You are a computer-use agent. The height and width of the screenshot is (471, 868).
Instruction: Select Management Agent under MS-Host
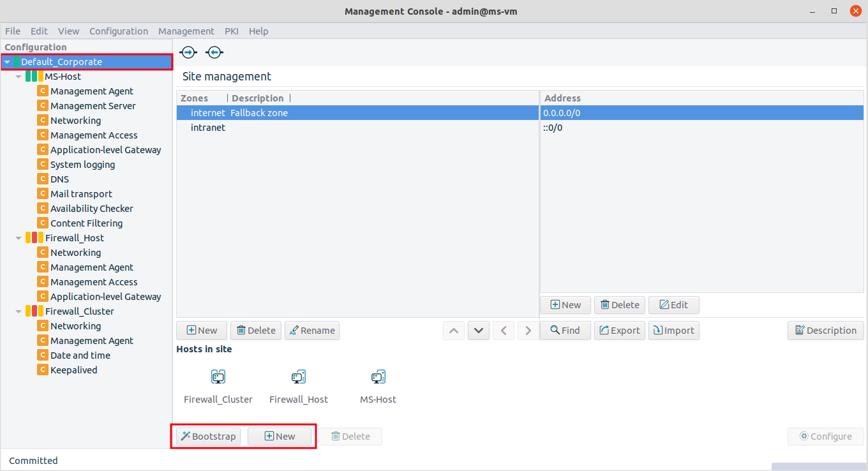pyautogui.click(x=92, y=91)
